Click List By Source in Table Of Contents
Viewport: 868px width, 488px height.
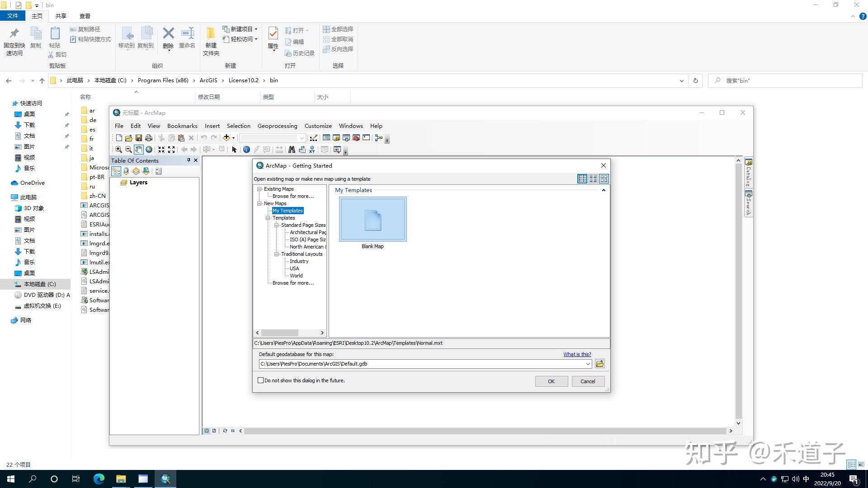(x=126, y=171)
